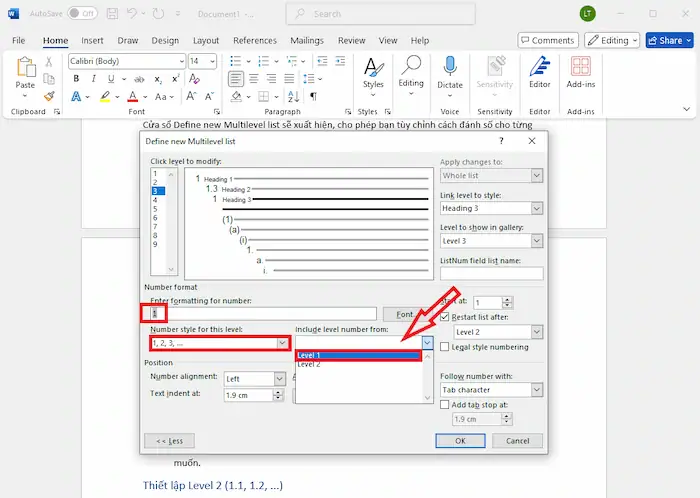Image resolution: width=700 pixels, height=498 pixels.
Task: Toggle Bold formatting in the ribbon
Action: click(76, 78)
